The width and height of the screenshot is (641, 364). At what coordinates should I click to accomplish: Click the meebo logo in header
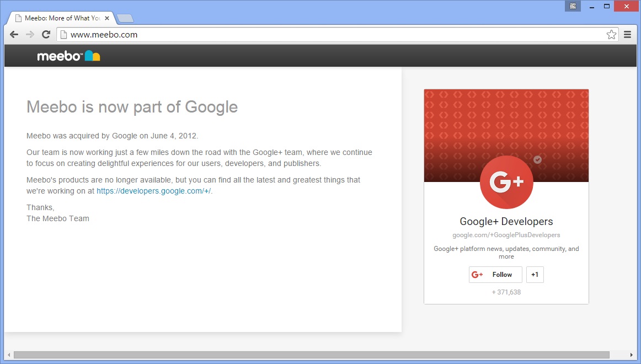click(68, 56)
